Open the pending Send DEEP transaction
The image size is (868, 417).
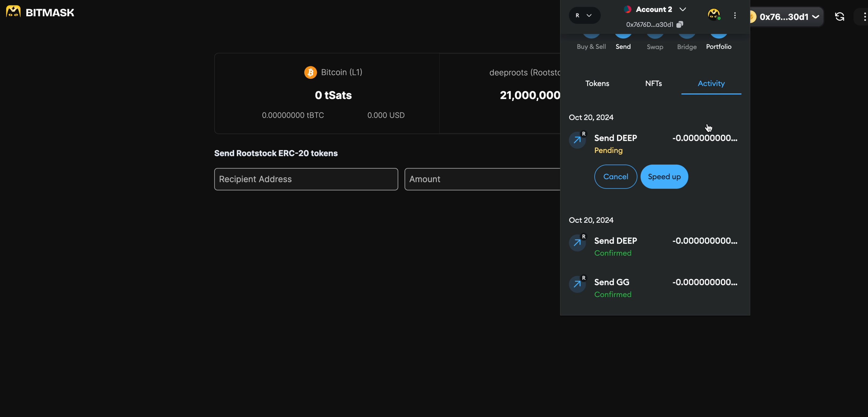(655, 144)
